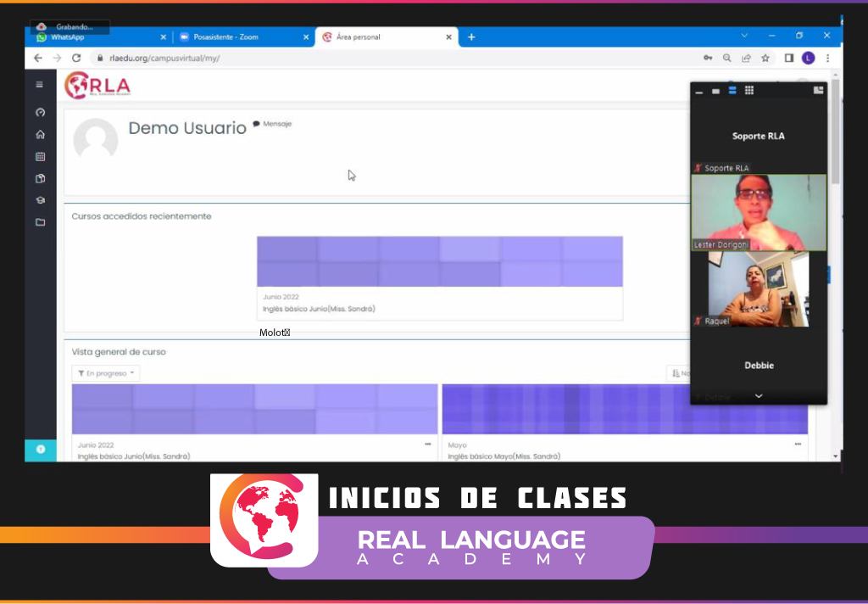Close the Área personal tab
The width and height of the screenshot is (868, 604).
pyautogui.click(x=448, y=37)
